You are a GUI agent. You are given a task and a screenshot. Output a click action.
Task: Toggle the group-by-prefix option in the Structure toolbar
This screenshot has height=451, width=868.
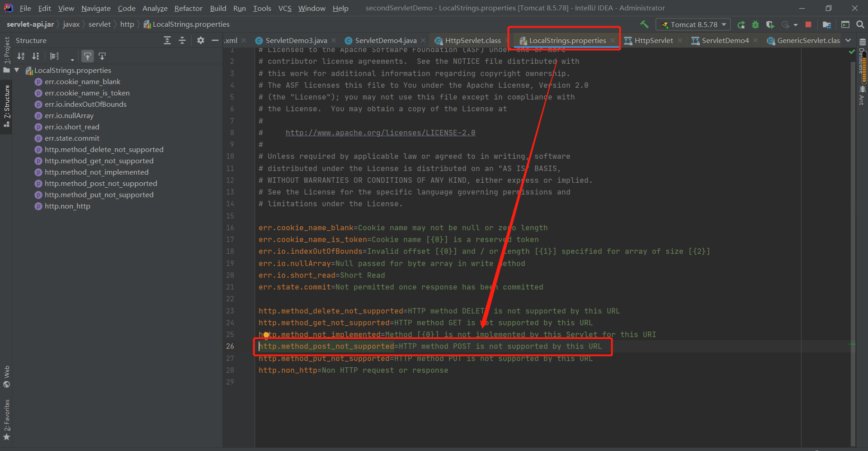[54, 56]
